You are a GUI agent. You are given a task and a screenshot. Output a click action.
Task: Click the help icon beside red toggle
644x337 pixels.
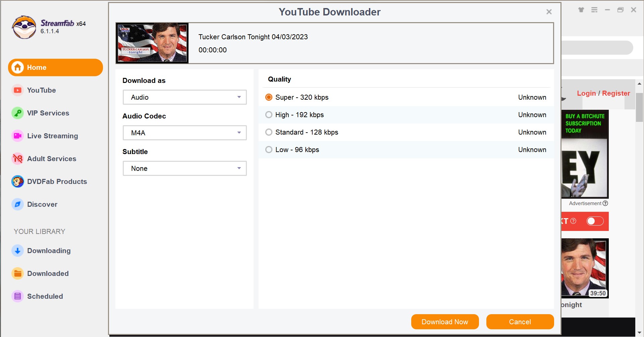(573, 221)
